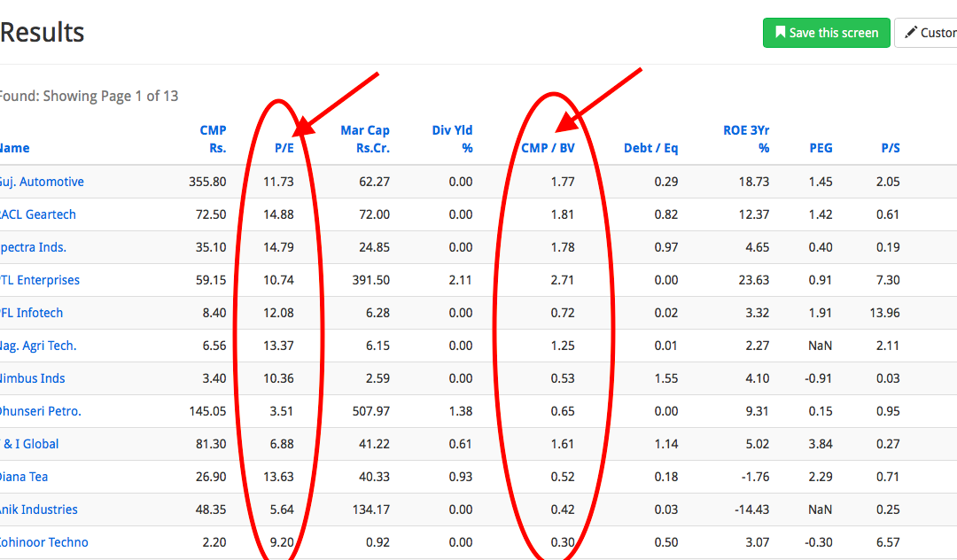Sort by Mar Cap Rs.Cr. header
This screenshot has width=957, height=560.
(x=365, y=139)
